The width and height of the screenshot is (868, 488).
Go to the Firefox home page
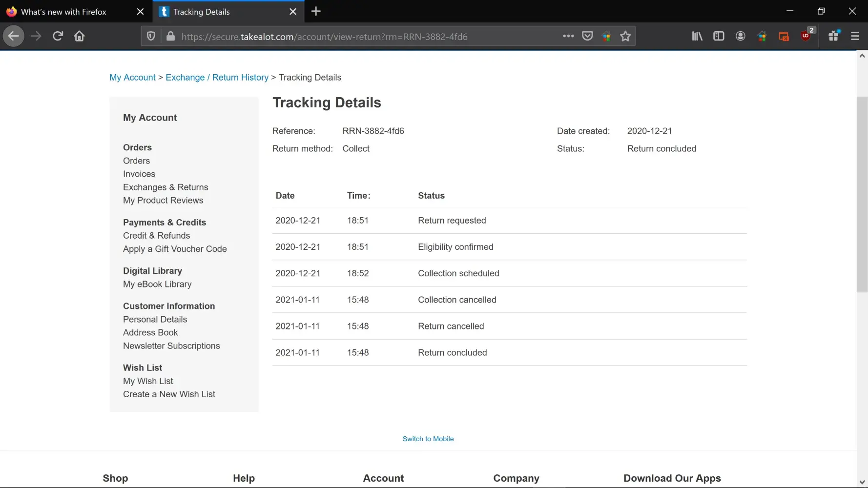tap(79, 36)
